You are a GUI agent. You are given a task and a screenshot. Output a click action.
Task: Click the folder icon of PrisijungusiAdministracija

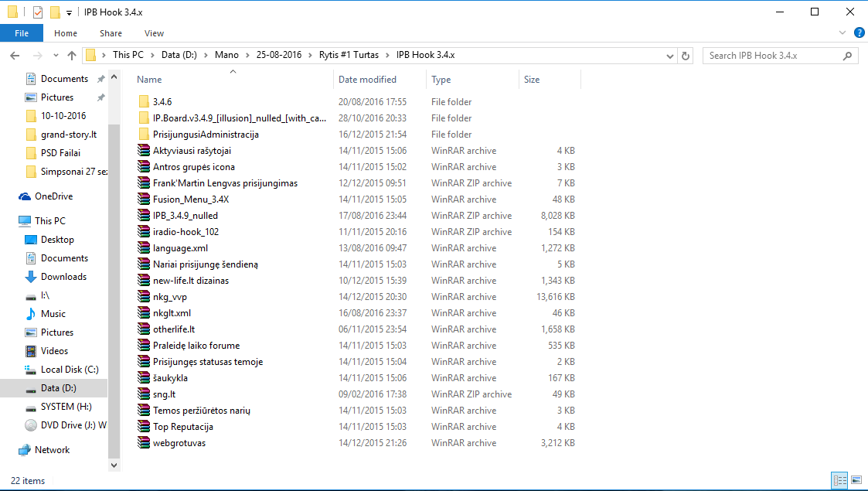[x=144, y=134]
